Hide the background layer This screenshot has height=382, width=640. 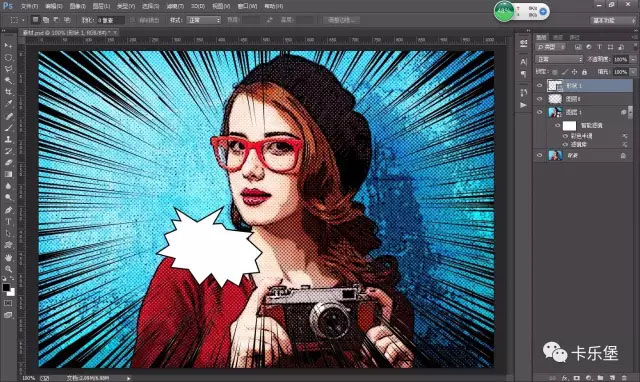coord(540,155)
